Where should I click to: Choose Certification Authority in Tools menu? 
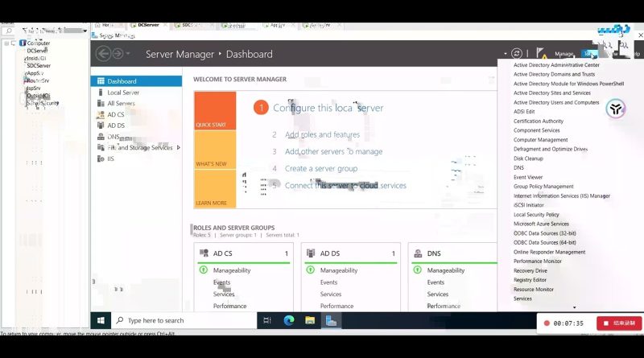(539, 121)
